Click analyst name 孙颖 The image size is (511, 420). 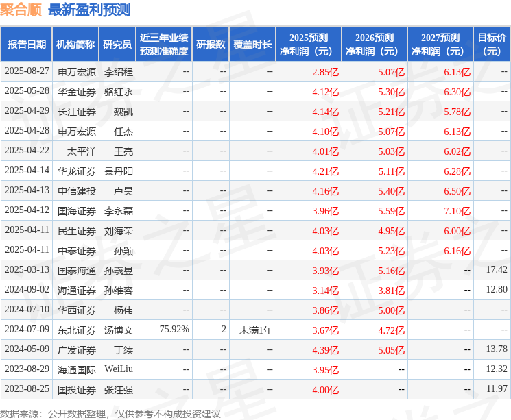click(123, 251)
